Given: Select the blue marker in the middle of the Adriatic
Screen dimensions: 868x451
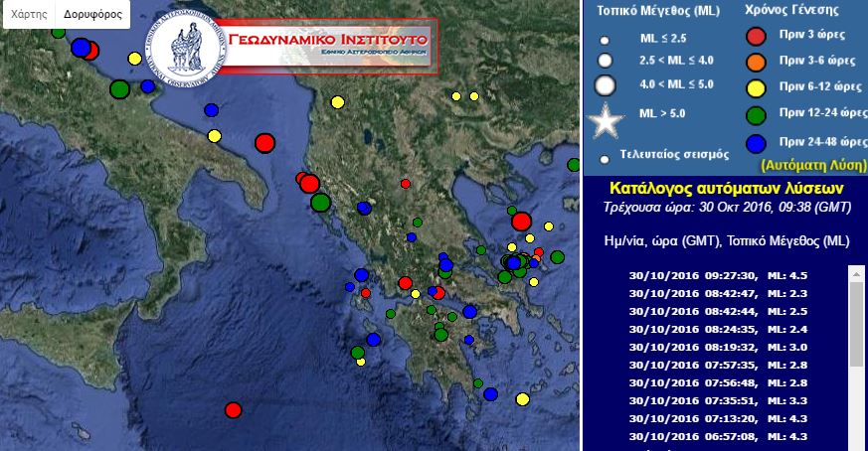Looking at the screenshot, I should pos(212,110).
